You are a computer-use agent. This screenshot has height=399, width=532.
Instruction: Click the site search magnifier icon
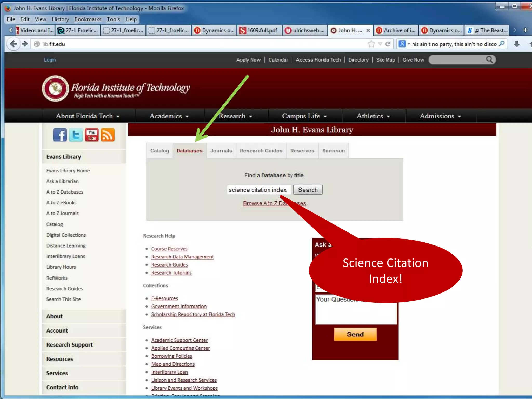(489, 59)
